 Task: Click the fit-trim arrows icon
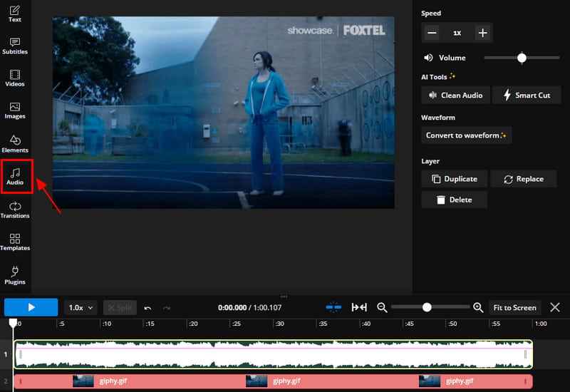pos(359,307)
